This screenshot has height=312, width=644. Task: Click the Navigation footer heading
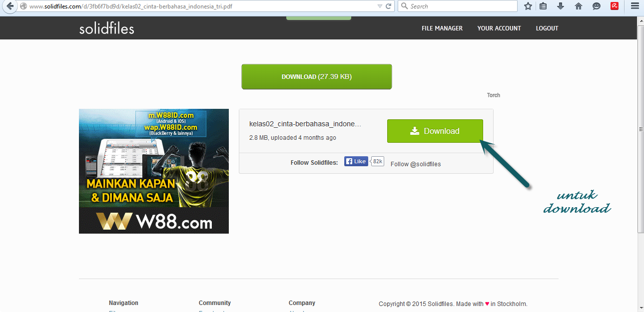tap(123, 303)
